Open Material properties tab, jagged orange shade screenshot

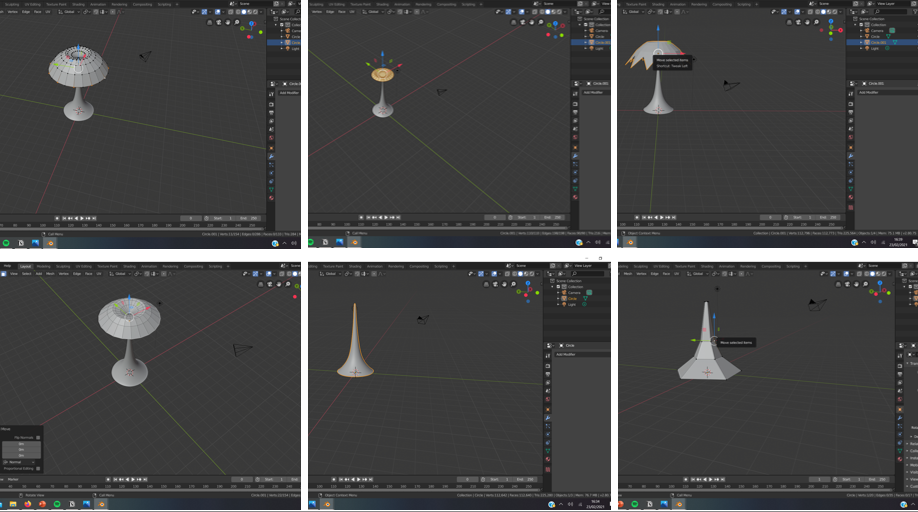851,197
